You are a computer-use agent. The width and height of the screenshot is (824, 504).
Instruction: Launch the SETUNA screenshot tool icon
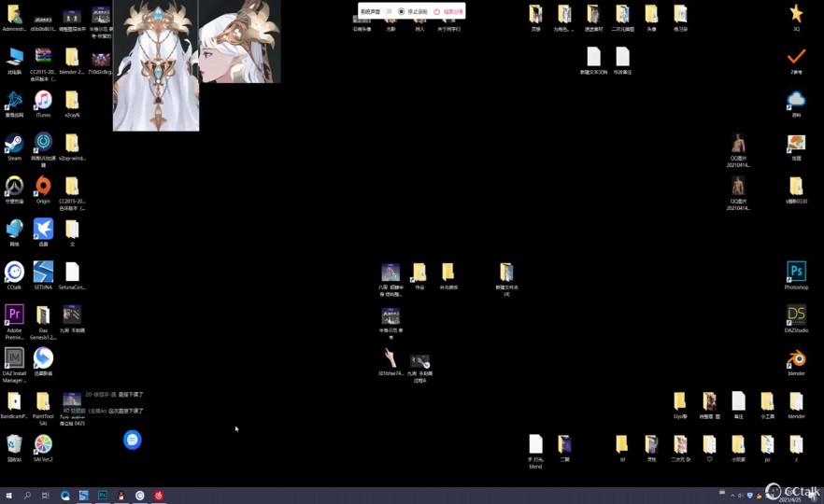point(43,276)
